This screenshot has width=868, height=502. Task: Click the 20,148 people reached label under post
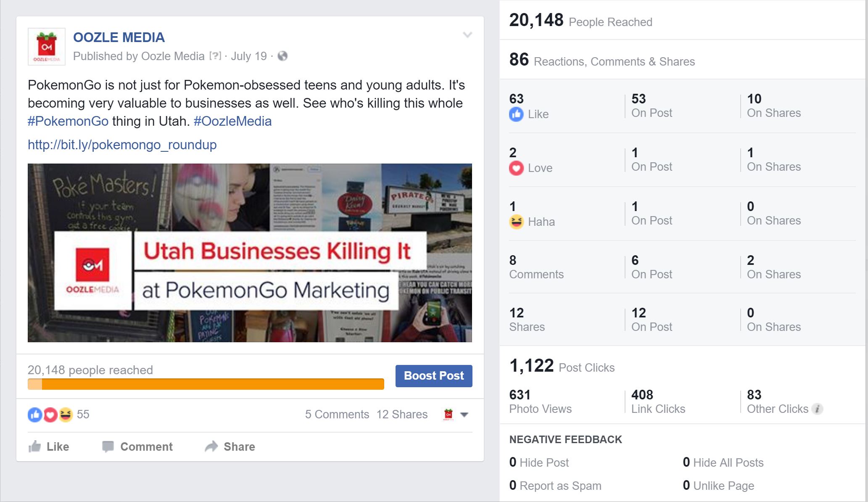pos(90,370)
